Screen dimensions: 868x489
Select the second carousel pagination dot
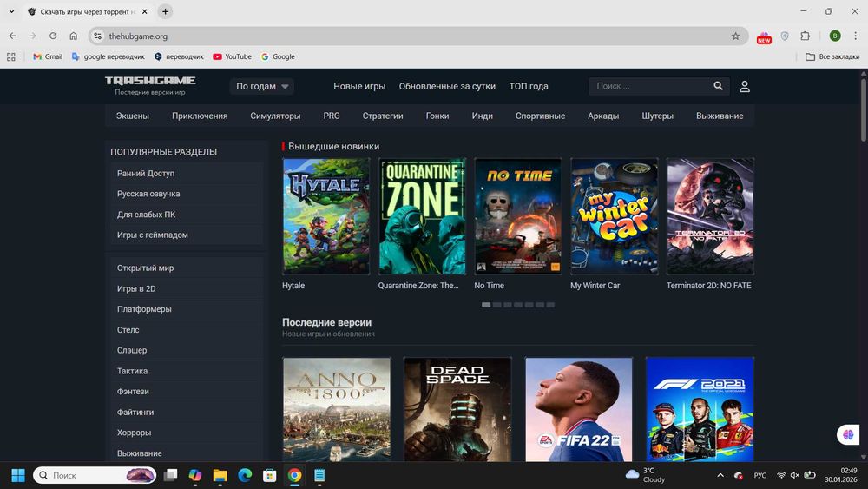(x=497, y=305)
